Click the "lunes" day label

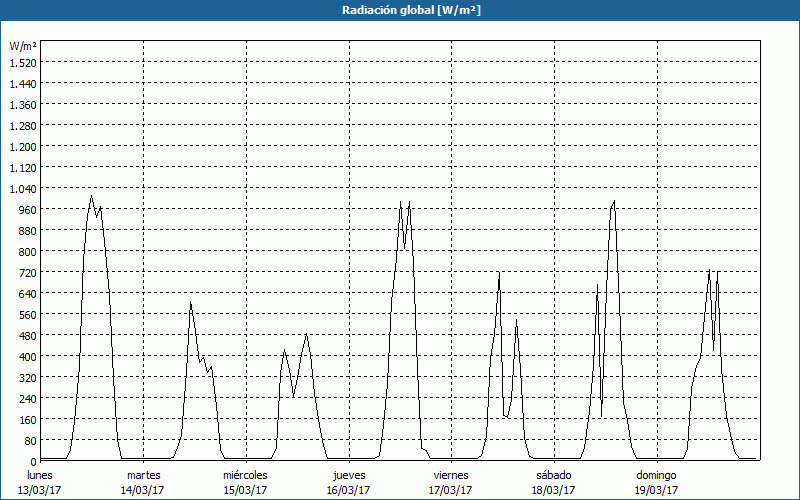[x=40, y=475]
